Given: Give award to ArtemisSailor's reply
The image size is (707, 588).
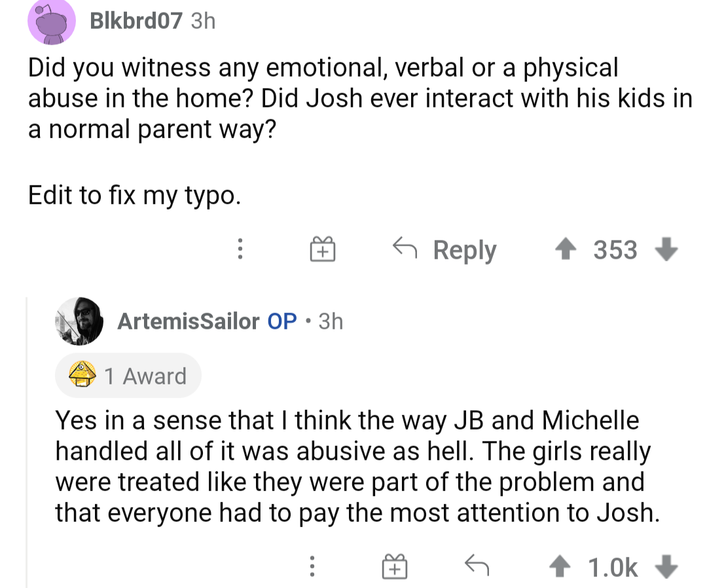Looking at the screenshot, I should click(x=395, y=566).
